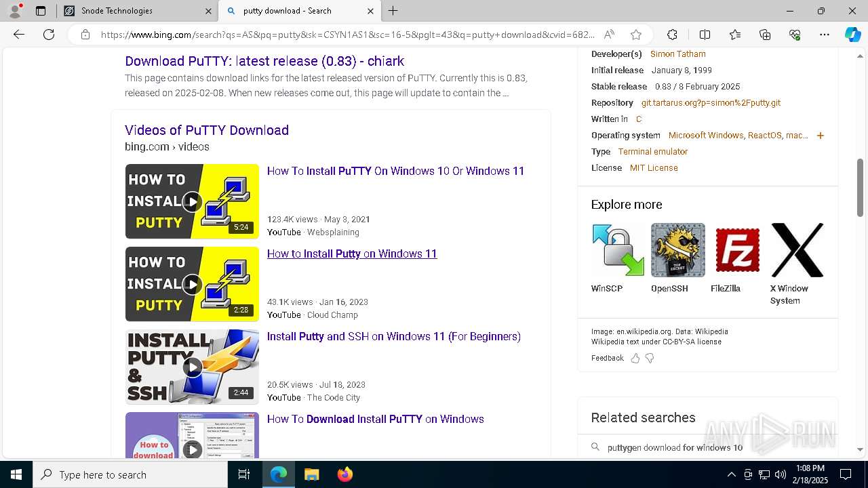
Task: Open the browser profile avatar
Action: point(15,11)
